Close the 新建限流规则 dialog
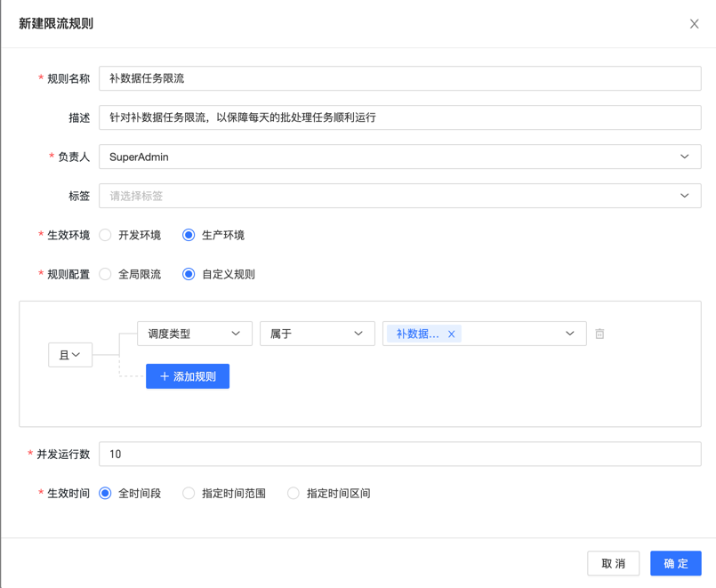Viewport: 716px width, 588px height. tap(694, 24)
